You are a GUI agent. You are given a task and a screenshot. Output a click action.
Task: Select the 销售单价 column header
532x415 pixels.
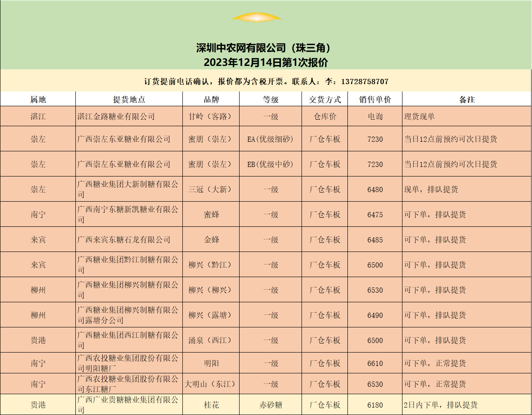tap(375, 99)
